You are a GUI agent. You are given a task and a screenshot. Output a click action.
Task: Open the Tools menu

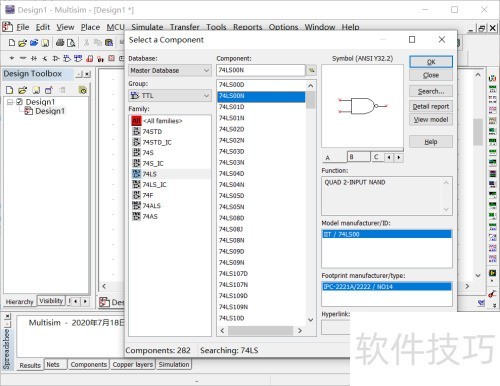click(216, 27)
